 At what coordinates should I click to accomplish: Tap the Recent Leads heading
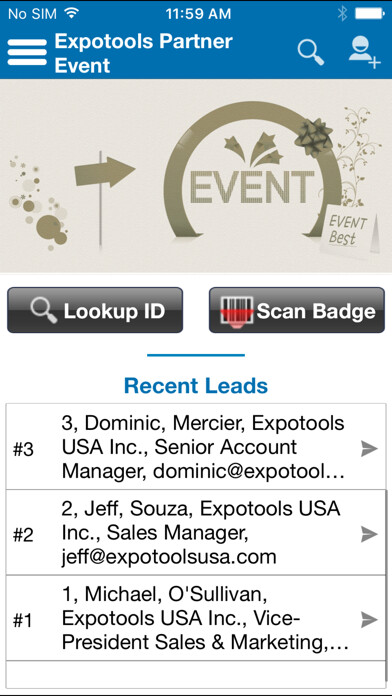[196, 385]
